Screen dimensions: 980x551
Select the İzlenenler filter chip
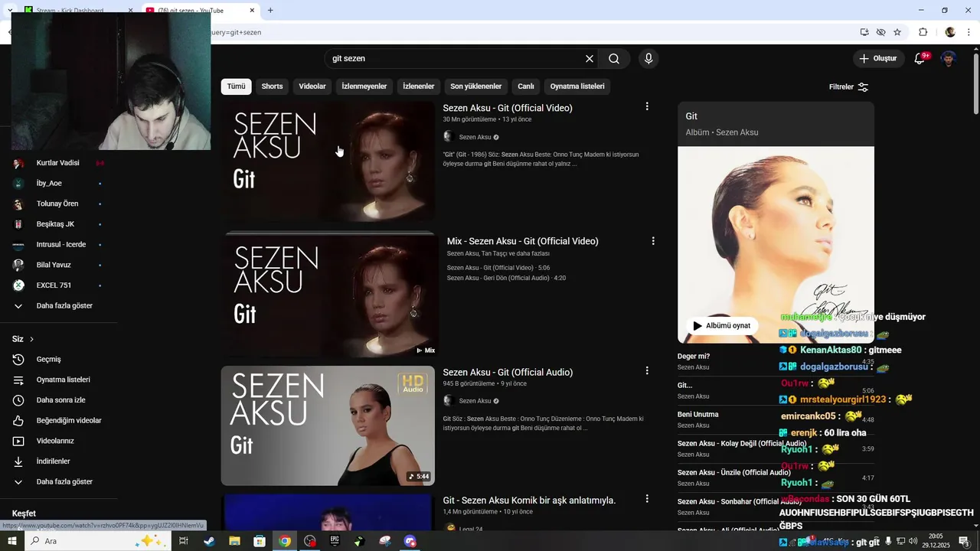(419, 86)
